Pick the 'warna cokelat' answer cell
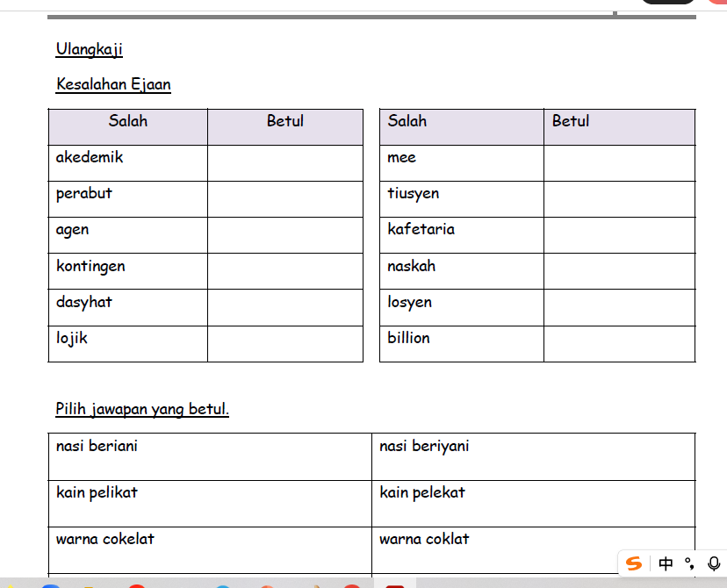 pyautogui.click(x=210, y=549)
